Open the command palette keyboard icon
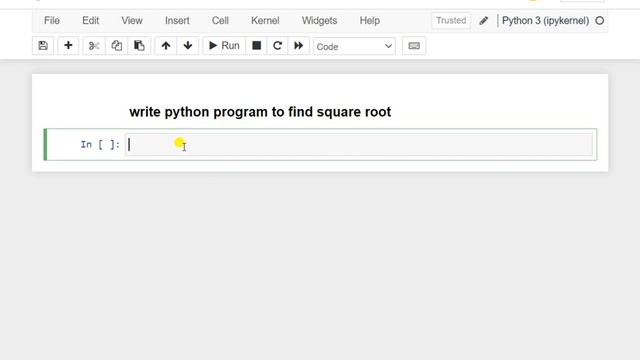The image size is (640, 360). [414, 46]
